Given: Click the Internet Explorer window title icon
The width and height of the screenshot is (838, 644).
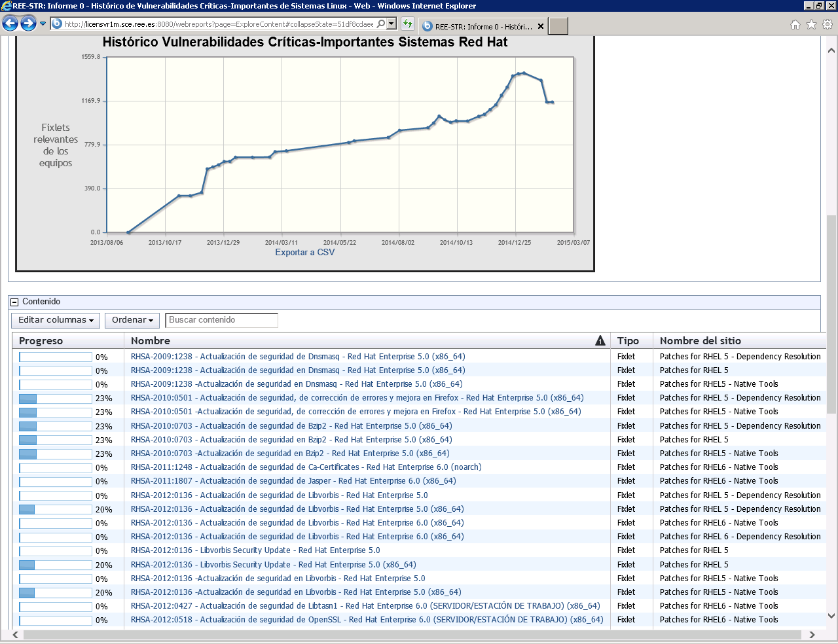Looking at the screenshot, I should pos(7,6).
